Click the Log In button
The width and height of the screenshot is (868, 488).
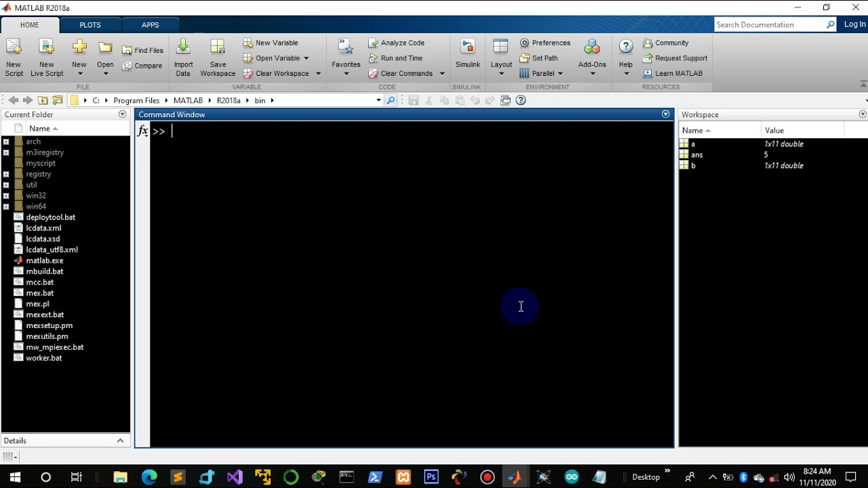tap(854, 24)
